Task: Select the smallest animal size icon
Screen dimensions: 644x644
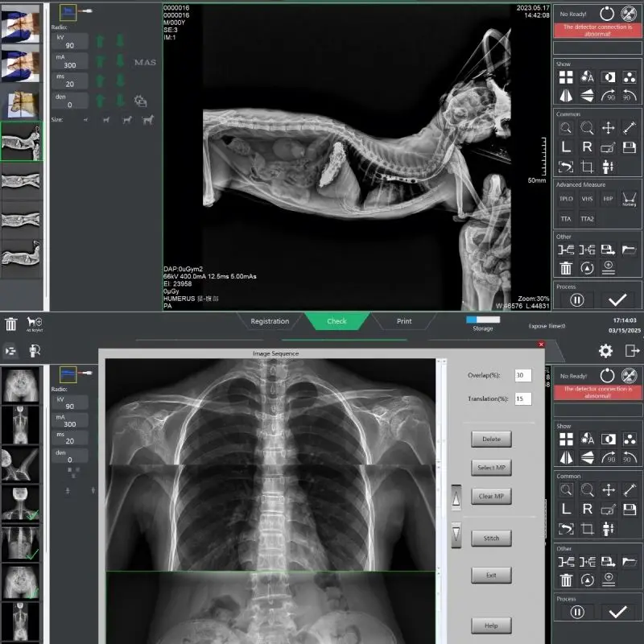Action: click(85, 120)
